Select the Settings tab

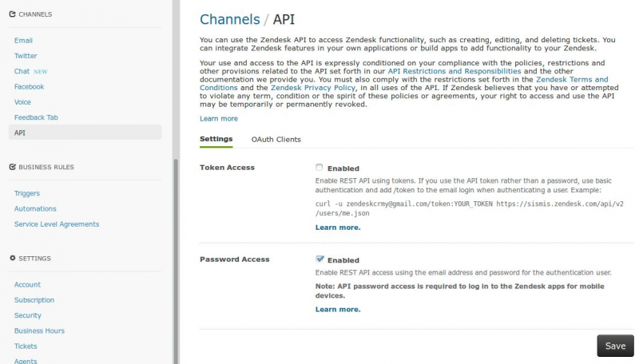[x=216, y=139]
